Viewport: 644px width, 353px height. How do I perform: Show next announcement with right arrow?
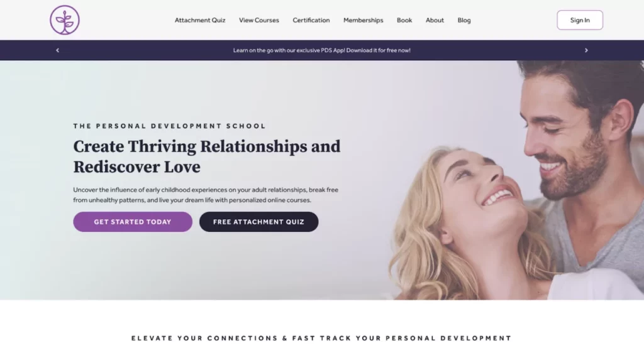tap(586, 50)
